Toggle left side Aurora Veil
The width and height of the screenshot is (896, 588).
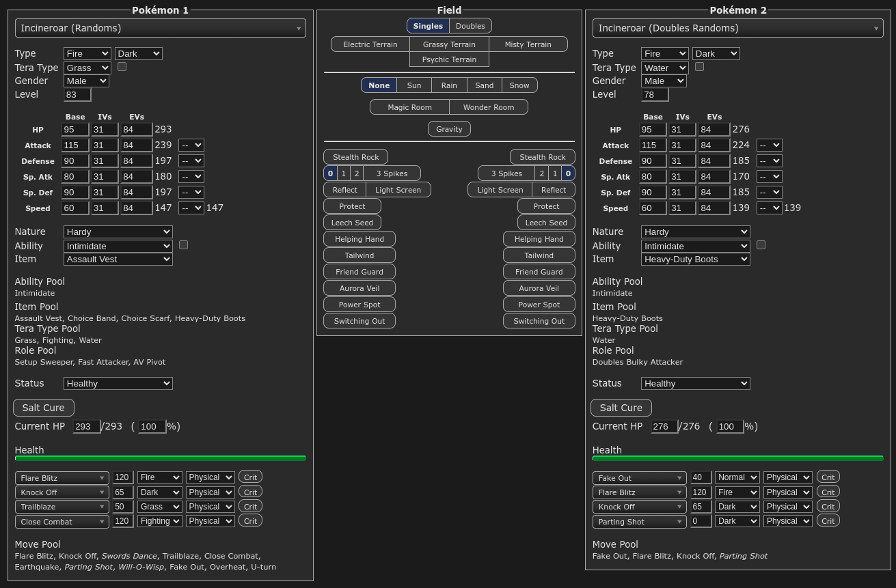click(359, 288)
